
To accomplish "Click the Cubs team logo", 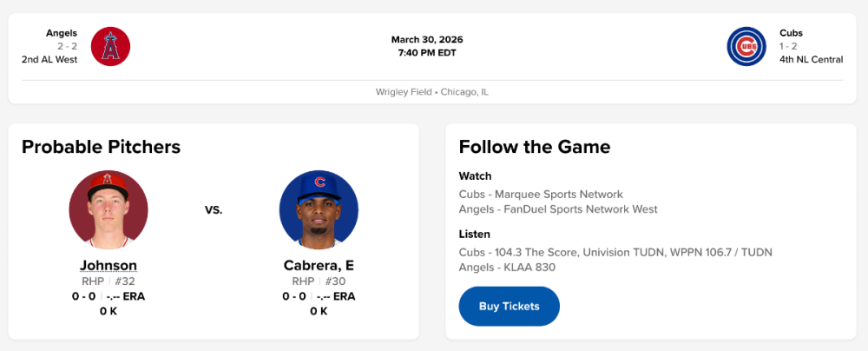I will [x=746, y=46].
